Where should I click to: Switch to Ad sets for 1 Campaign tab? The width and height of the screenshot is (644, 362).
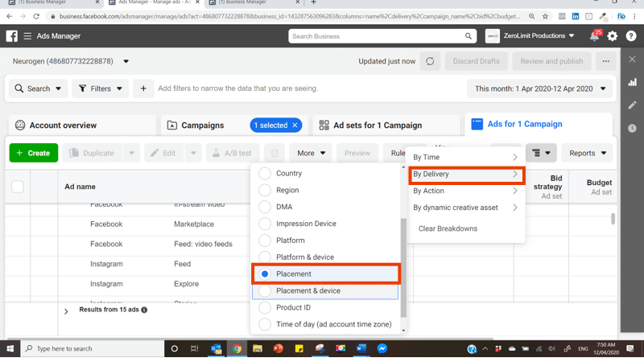pos(386,125)
